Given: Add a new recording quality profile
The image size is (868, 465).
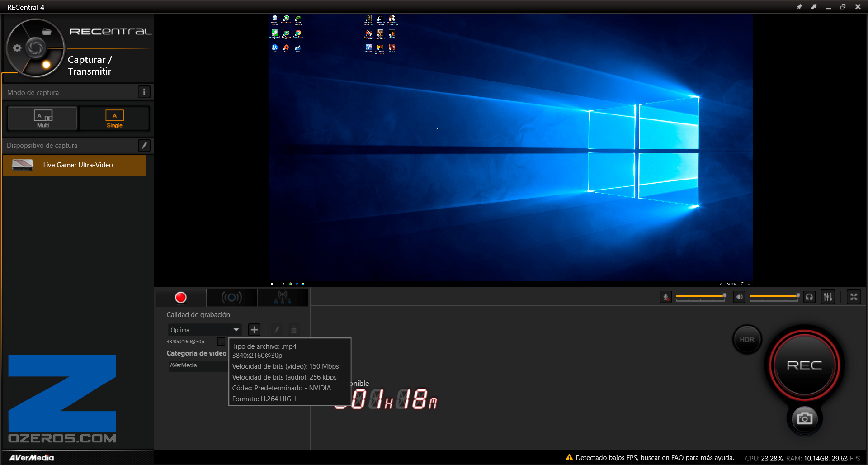Looking at the screenshot, I should 254,330.
